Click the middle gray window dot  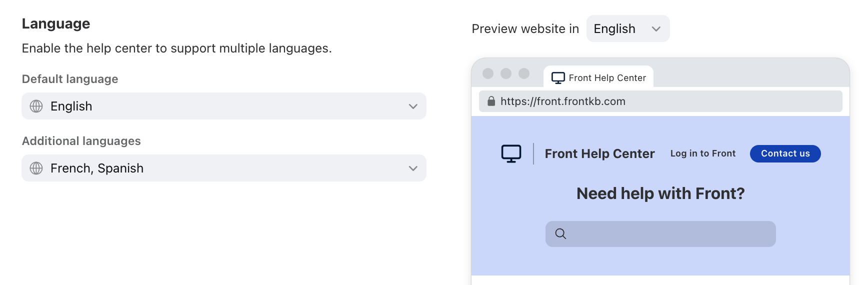click(506, 73)
